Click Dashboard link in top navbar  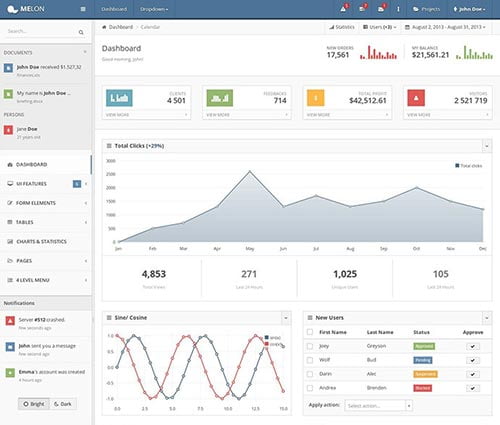click(x=114, y=9)
